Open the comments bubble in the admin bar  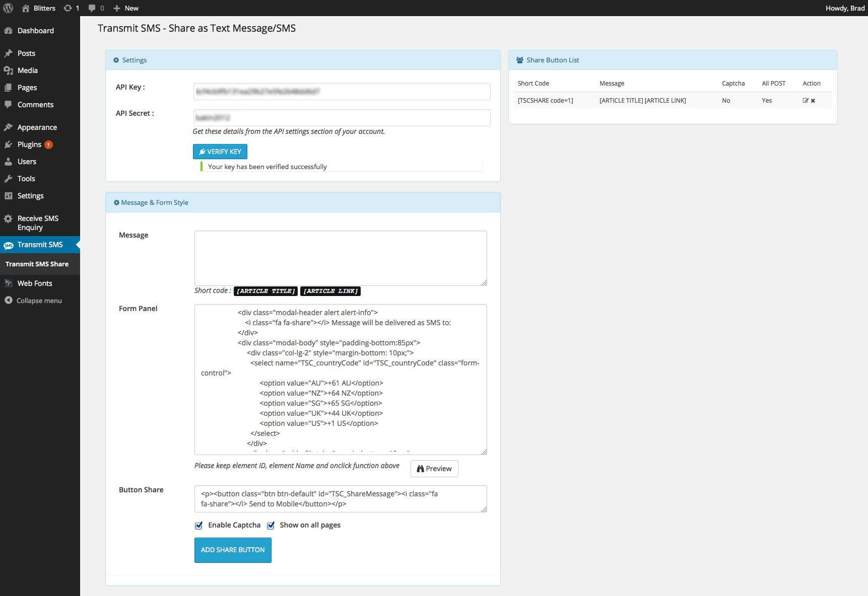click(x=96, y=8)
